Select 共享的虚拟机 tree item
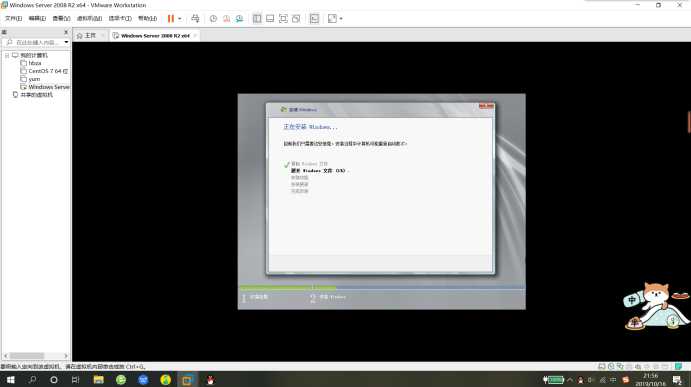 [36, 95]
